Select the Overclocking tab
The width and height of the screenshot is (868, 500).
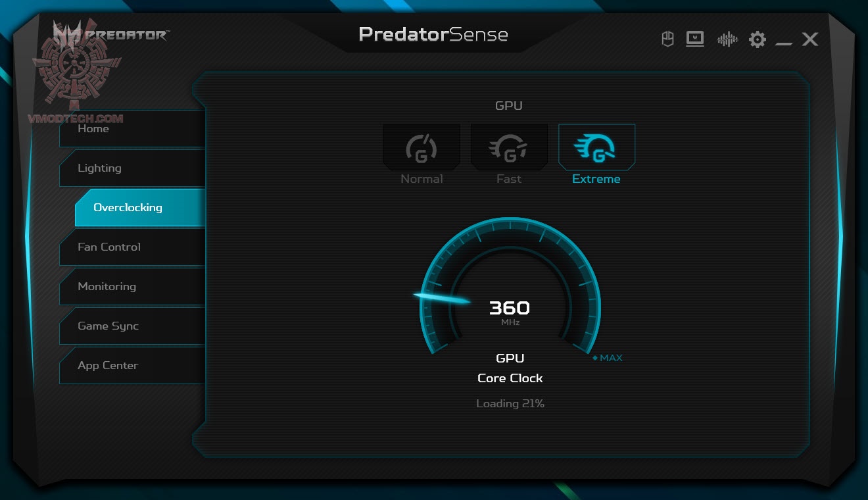coord(140,208)
